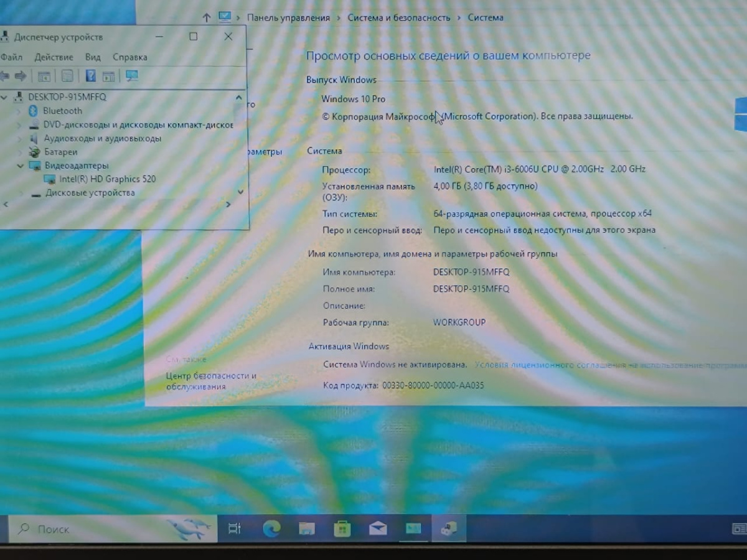The image size is (747, 560).
Task: Select Intel(R) HD Graphics 520 device
Action: (x=107, y=179)
